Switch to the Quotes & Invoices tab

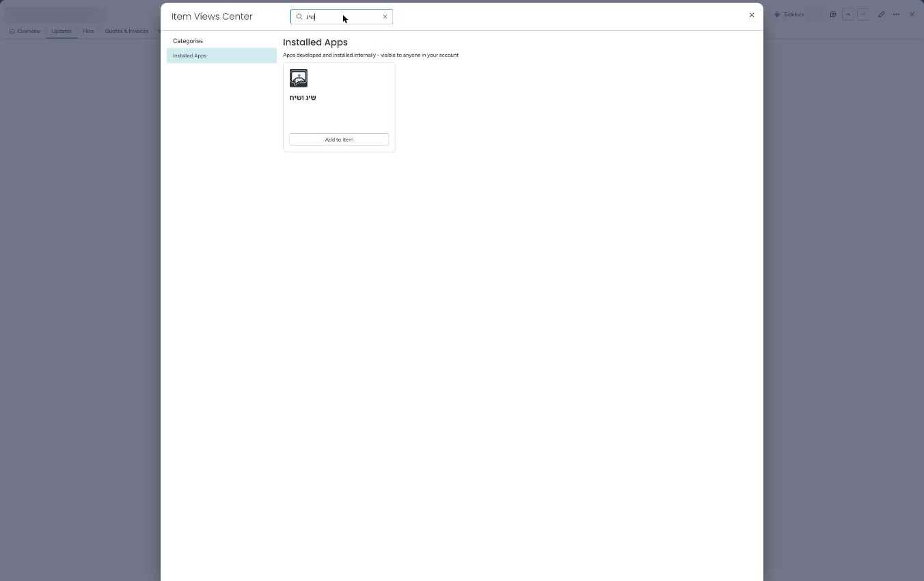pos(126,31)
